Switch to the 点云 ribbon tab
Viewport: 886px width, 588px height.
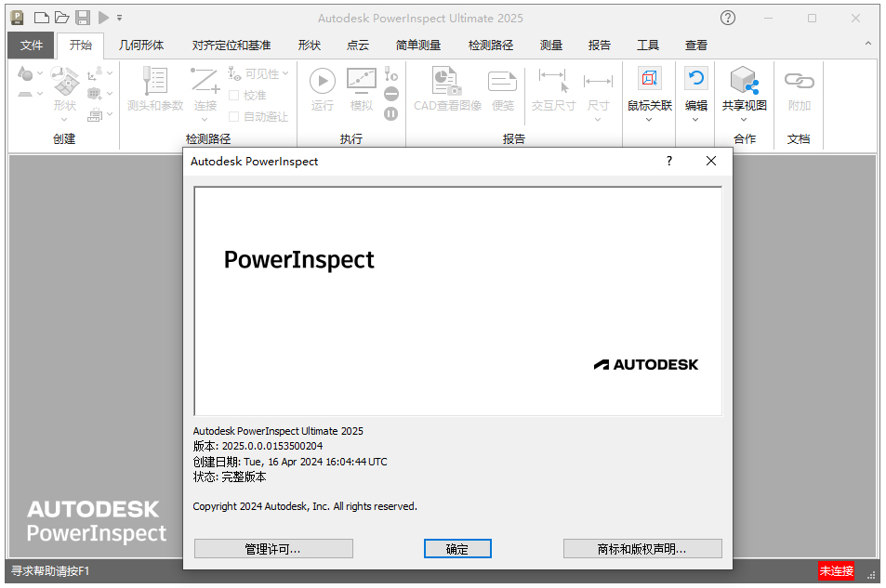point(358,46)
